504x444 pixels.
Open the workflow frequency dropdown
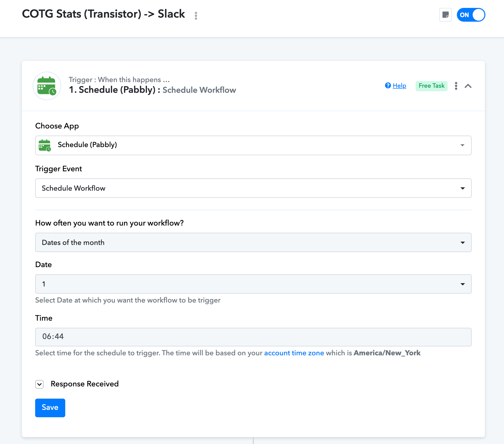[x=253, y=242]
